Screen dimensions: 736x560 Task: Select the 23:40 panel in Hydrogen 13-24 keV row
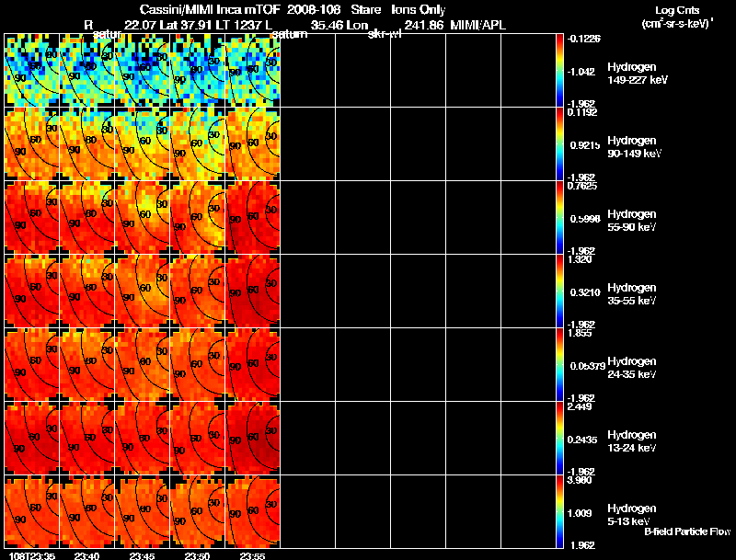tap(86, 438)
